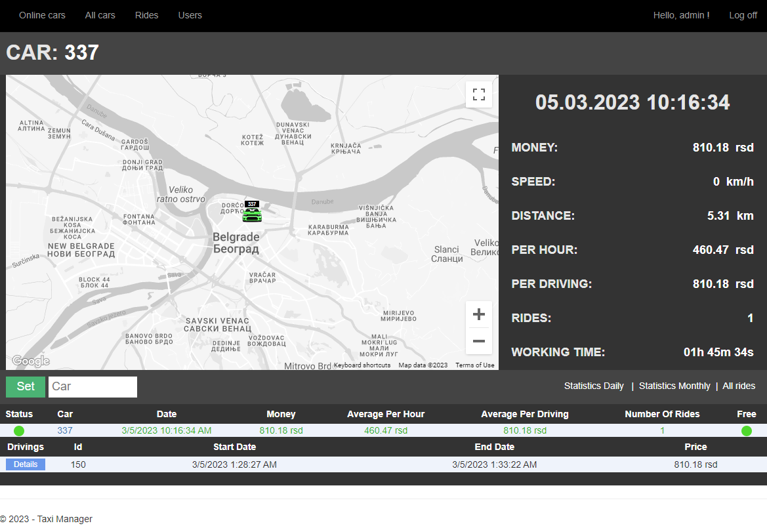Click Money cell 810.18 rsd in table
767x532 pixels.
coord(281,430)
